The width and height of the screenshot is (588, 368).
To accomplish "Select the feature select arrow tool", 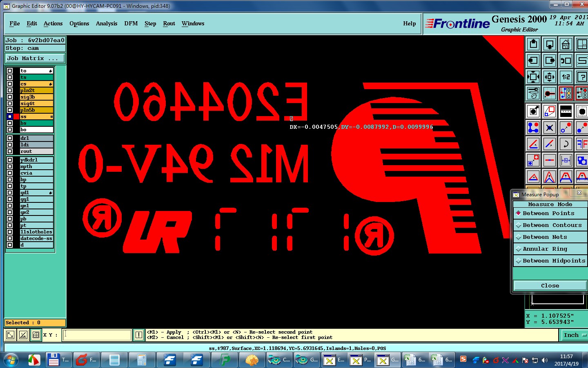I will 533,111.
